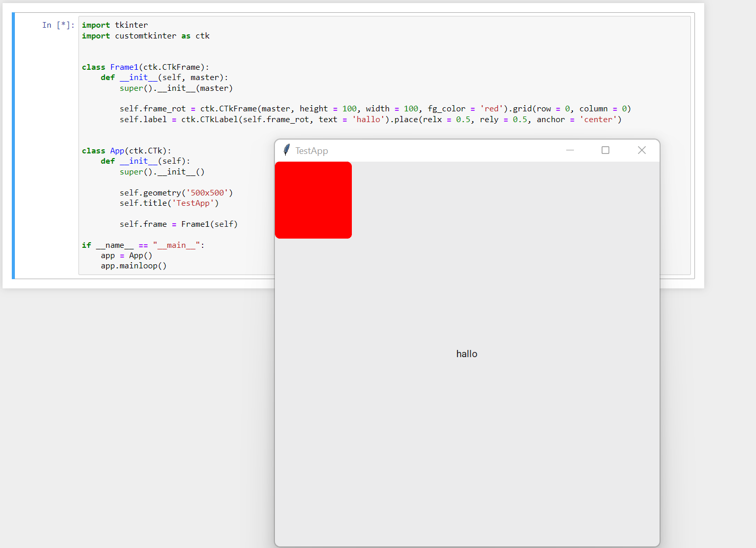The height and width of the screenshot is (548, 756).
Task: Click the "hallo" label in TestApp window
Action: pos(467,354)
